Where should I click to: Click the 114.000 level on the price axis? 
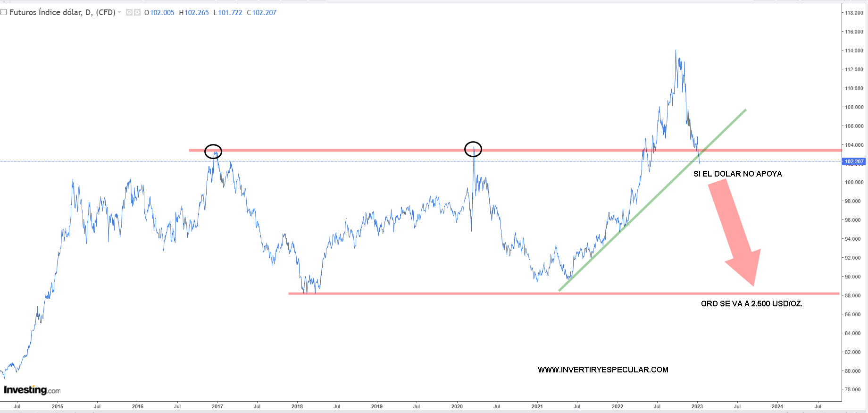854,51
